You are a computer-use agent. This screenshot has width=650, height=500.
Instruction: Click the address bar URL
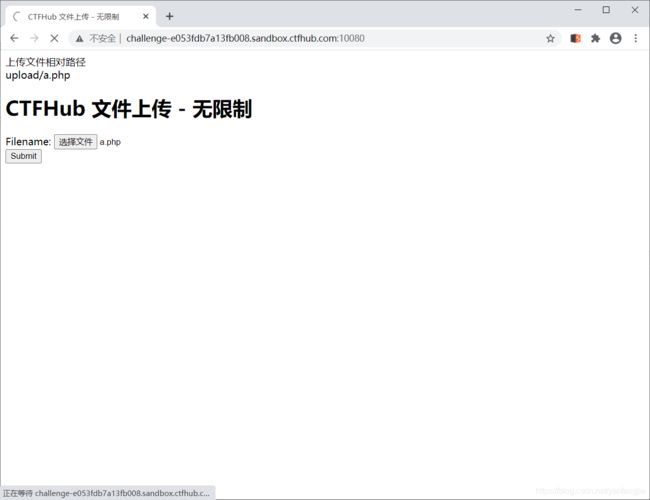click(245, 38)
